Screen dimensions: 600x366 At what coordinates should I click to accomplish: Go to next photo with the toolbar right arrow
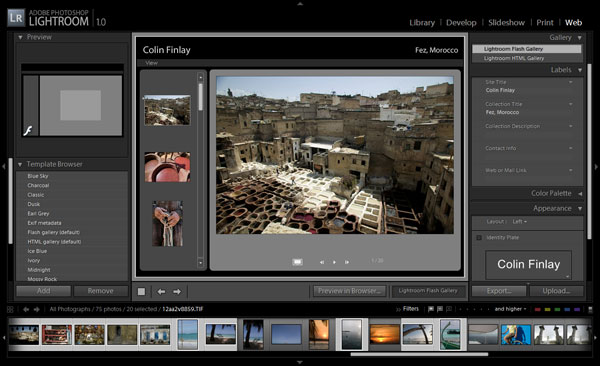pyautogui.click(x=177, y=292)
